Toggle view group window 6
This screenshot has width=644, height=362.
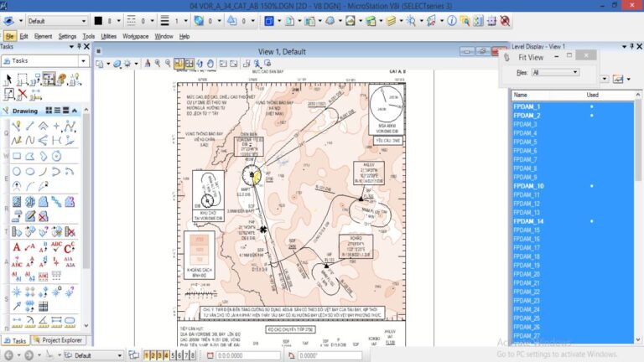pyautogui.click(x=179, y=355)
